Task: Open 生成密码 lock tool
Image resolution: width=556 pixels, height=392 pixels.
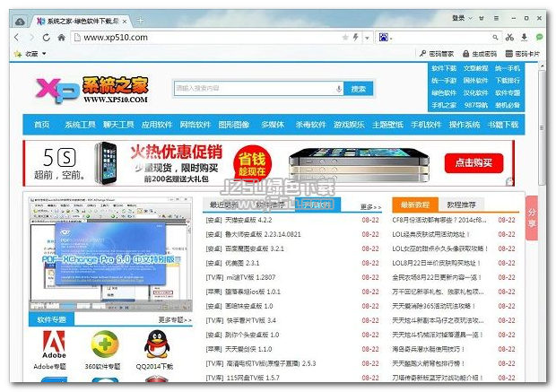Action: click(480, 54)
